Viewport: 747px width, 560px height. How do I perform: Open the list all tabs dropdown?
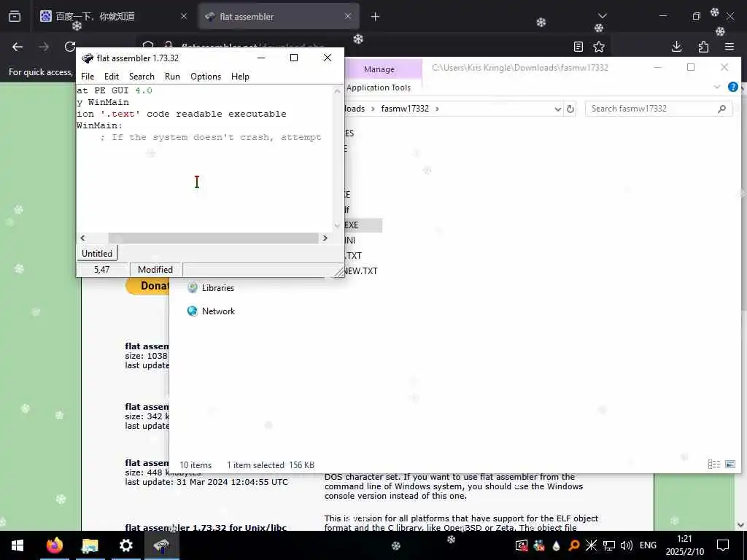pyautogui.click(x=603, y=16)
